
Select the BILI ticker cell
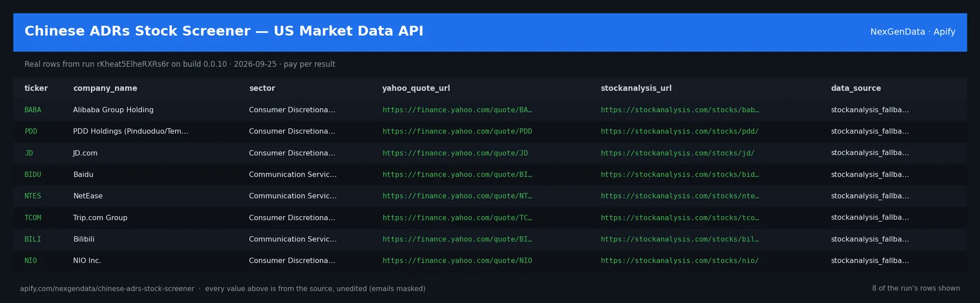33,239
